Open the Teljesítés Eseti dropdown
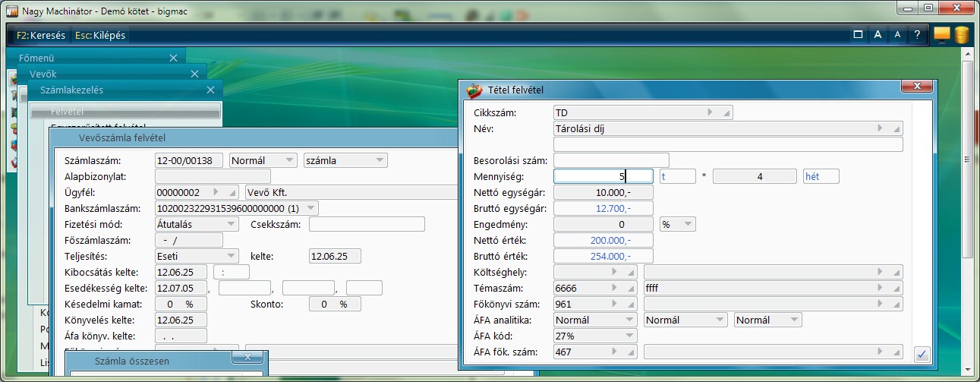Image resolution: width=980 pixels, height=382 pixels. (232, 257)
